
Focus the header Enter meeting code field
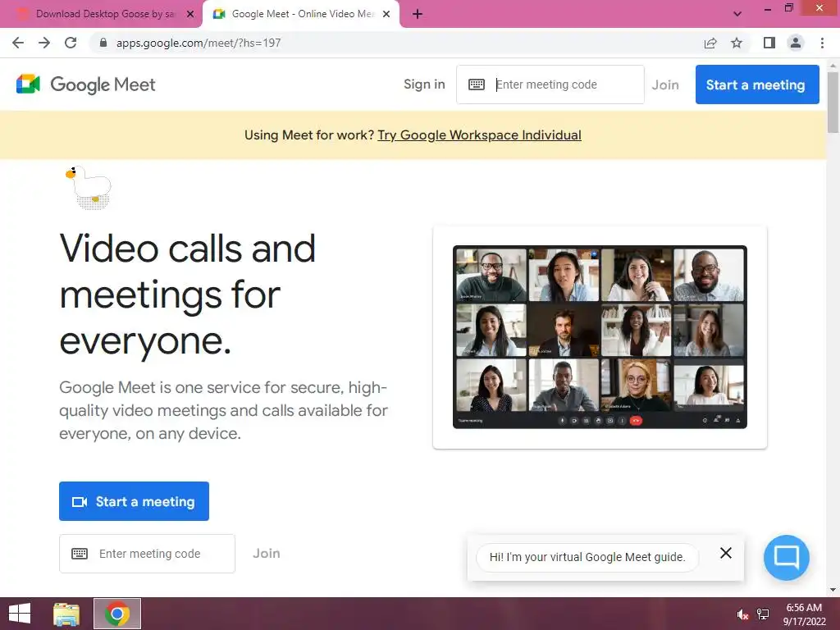550,84
